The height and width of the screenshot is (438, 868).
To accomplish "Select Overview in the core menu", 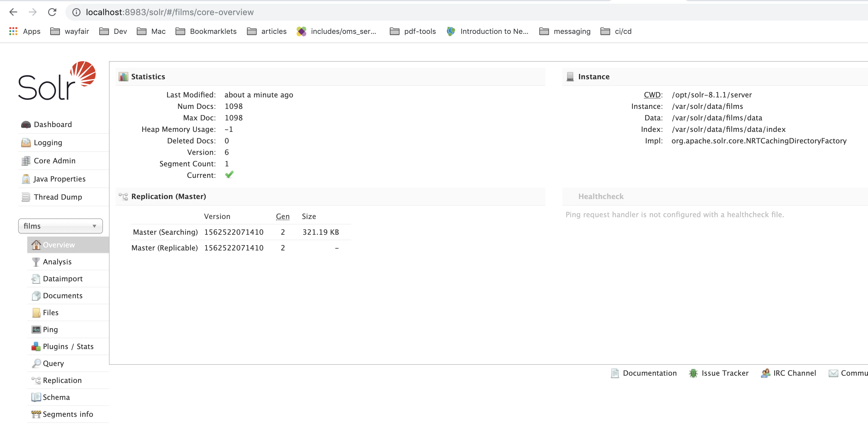I will 59,245.
